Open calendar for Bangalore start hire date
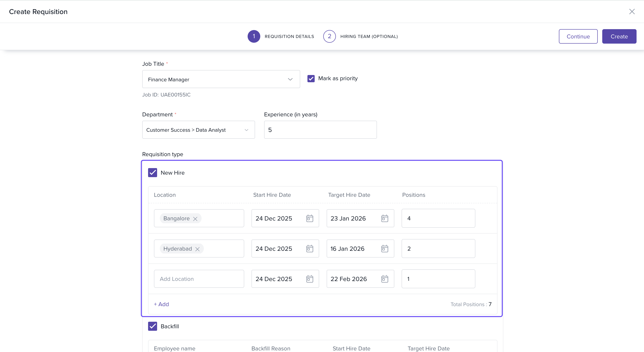 pyautogui.click(x=309, y=218)
